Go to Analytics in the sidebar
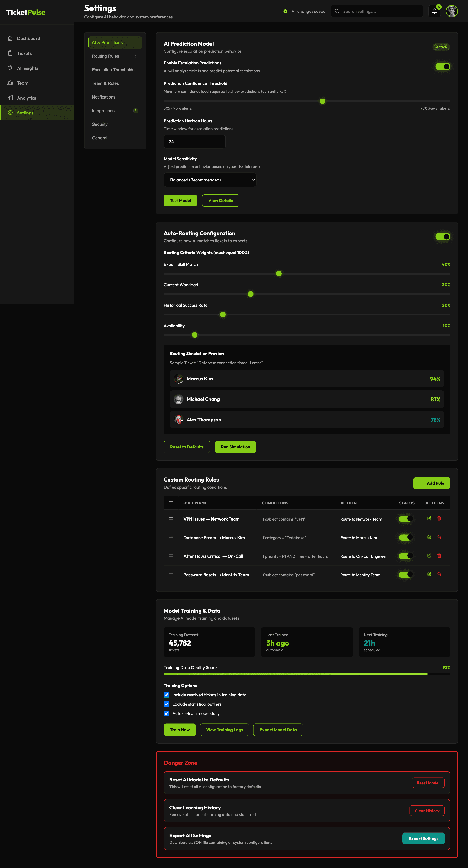Screen dimensions: 468x868 click(26, 98)
